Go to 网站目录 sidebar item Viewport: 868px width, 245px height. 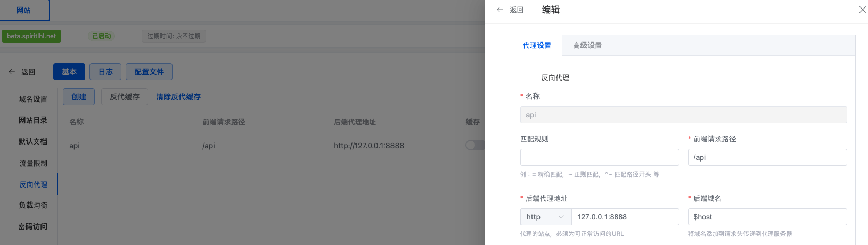coord(33,120)
